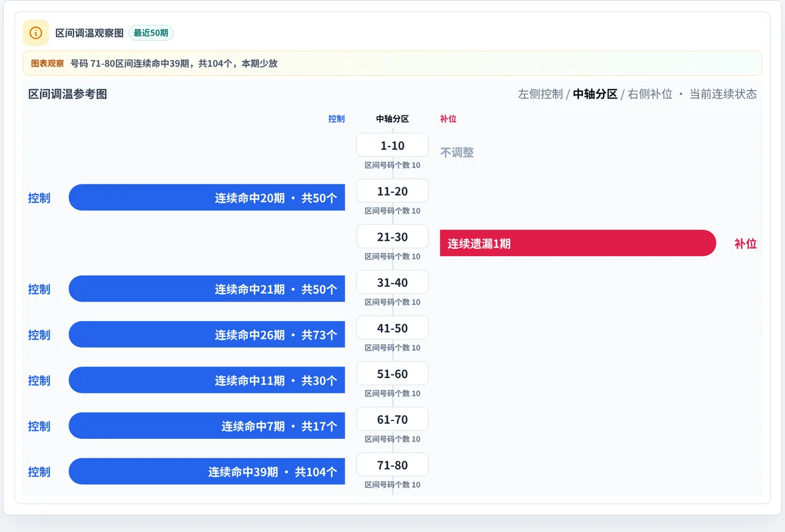Click the blue bar 连续命中21期 · 共50个

207,289
